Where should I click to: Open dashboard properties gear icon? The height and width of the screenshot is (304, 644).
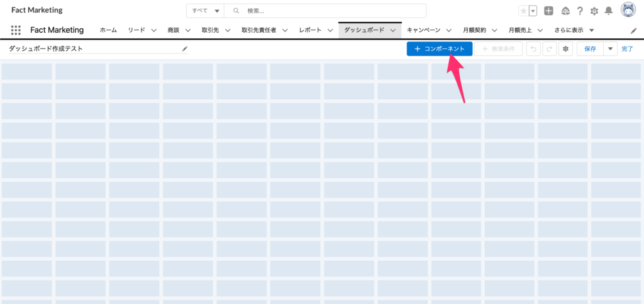(565, 49)
